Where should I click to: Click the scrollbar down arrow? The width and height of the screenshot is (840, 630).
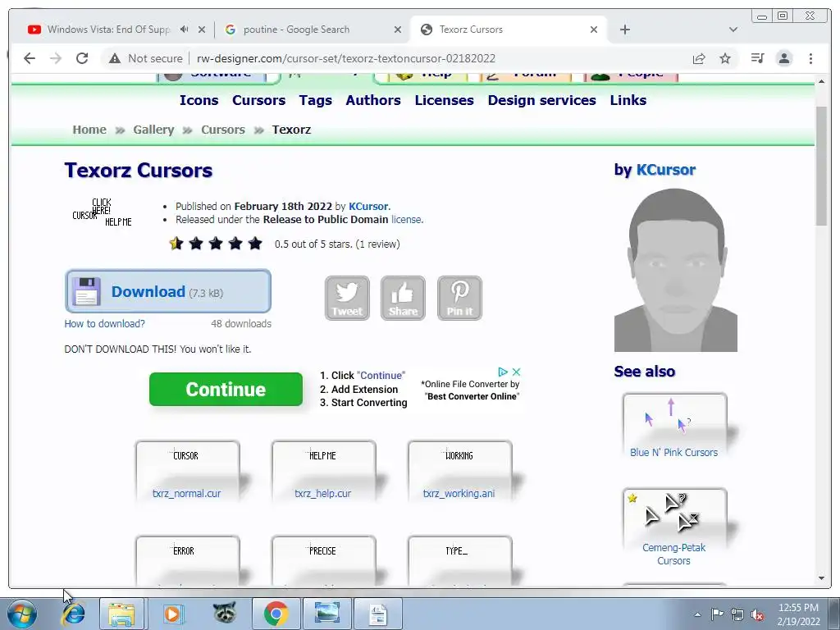[x=821, y=578]
